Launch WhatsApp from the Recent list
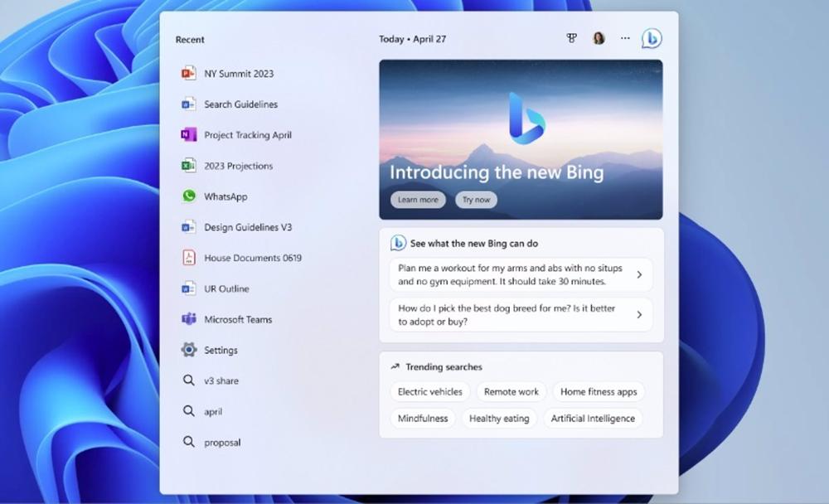 click(x=225, y=196)
